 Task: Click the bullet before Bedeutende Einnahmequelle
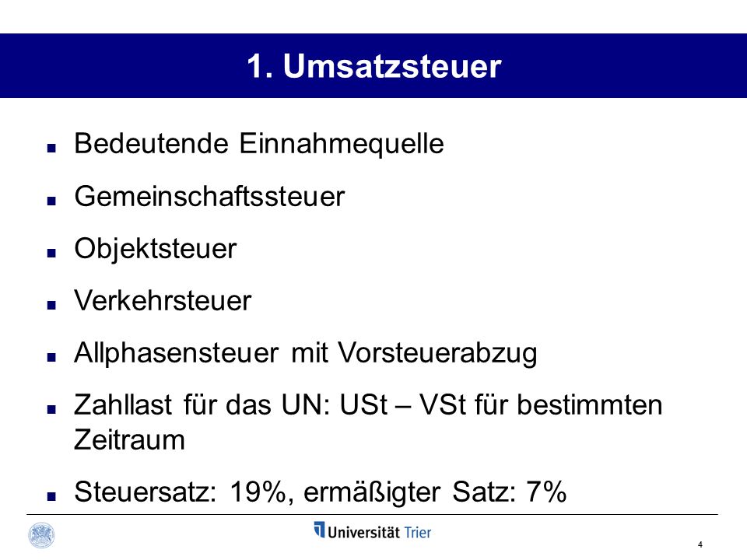[x=51, y=148]
